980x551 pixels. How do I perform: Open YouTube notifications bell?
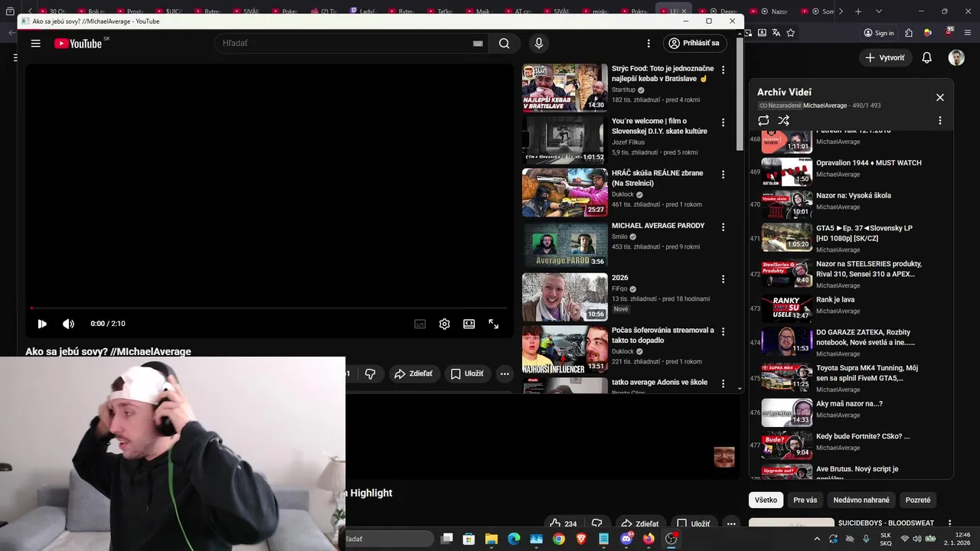(926, 57)
